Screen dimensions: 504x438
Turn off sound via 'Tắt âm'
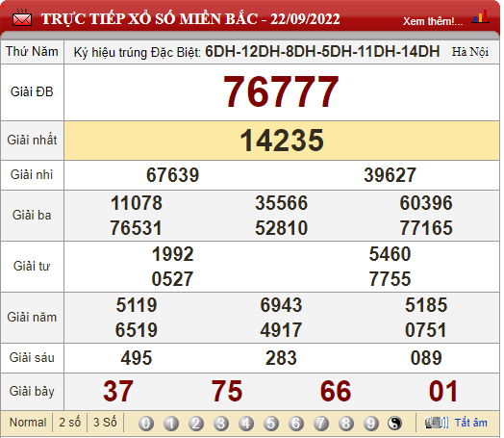click(x=471, y=423)
